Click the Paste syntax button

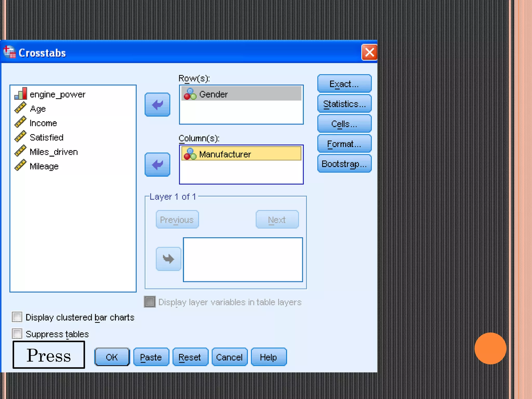click(151, 357)
